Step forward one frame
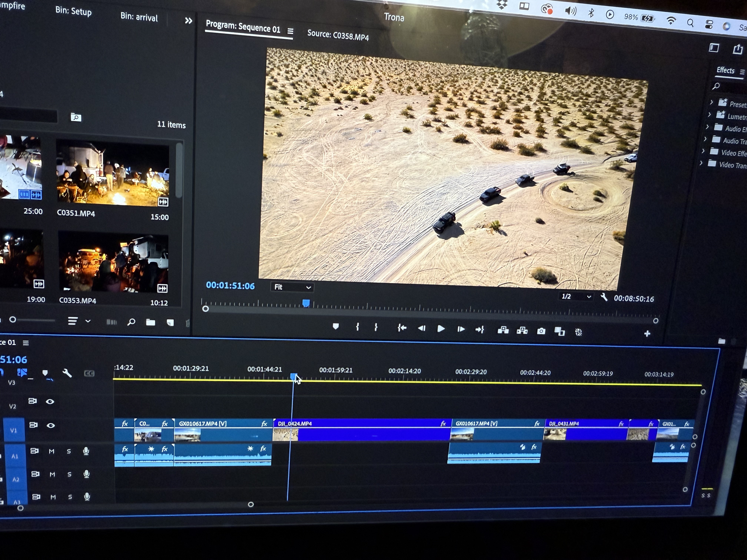 [x=461, y=329]
